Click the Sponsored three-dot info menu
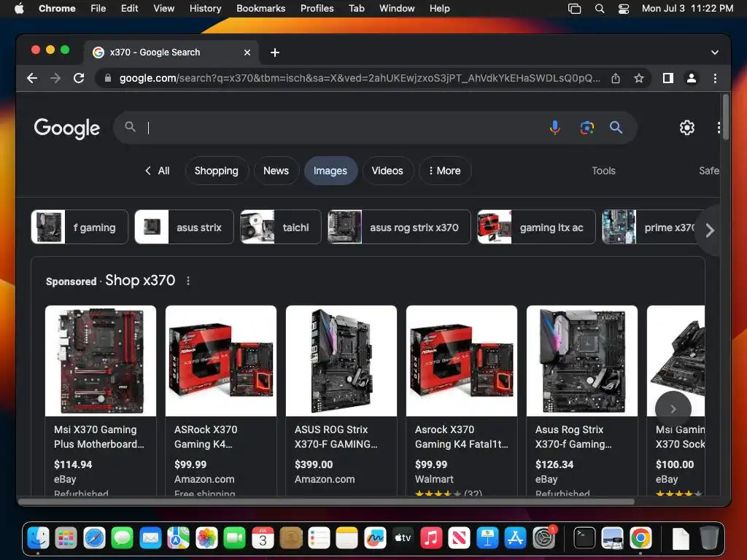This screenshot has height=560, width=747. click(x=188, y=281)
